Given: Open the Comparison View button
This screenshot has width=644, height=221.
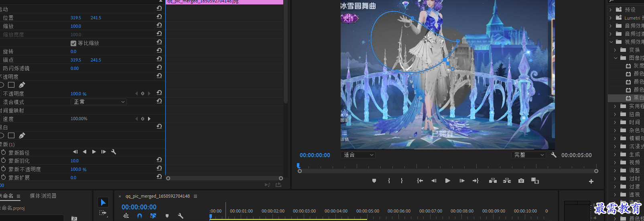Looking at the screenshot, I should click(535, 181).
